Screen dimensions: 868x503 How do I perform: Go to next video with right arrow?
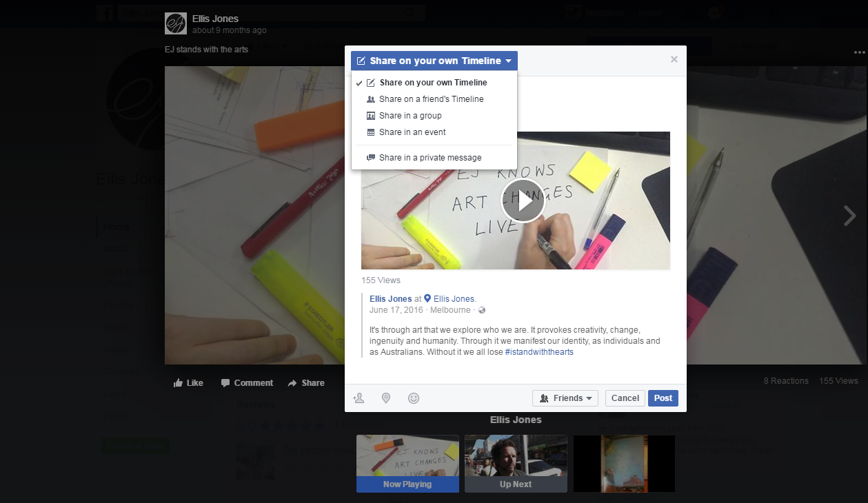(x=850, y=216)
